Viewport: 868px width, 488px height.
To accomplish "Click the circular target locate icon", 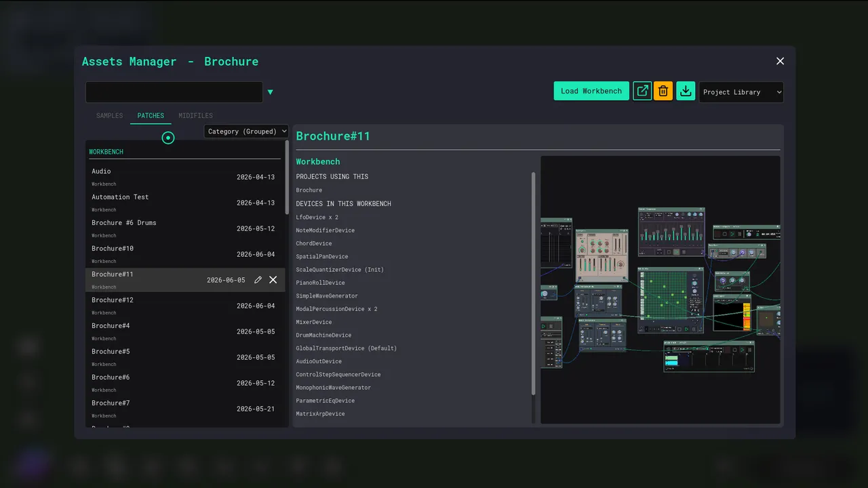I will tap(168, 138).
